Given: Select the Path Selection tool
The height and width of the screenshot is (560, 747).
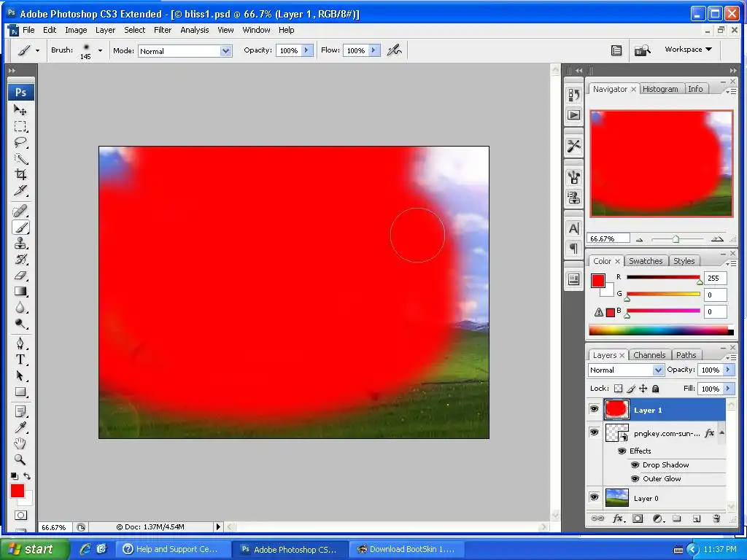Looking at the screenshot, I should click(x=20, y=376).
